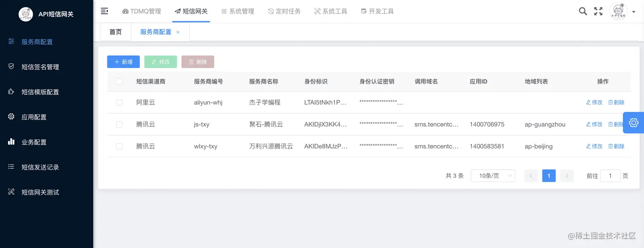Click the 短信发送记录 list icon
644x248 pixels.
tap(11, 167)
